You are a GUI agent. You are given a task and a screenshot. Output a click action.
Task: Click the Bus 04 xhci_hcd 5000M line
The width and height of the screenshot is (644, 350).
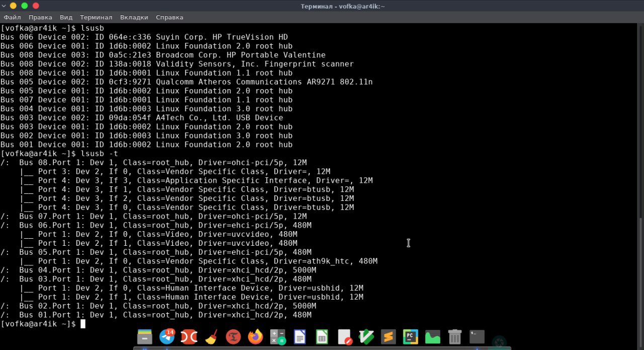tap(158, 270)
